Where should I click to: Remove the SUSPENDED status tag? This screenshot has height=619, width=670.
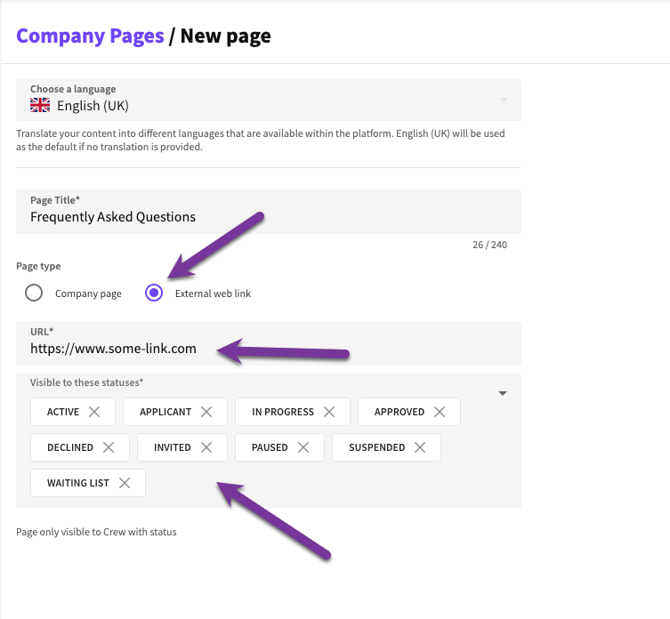[419, 447]
